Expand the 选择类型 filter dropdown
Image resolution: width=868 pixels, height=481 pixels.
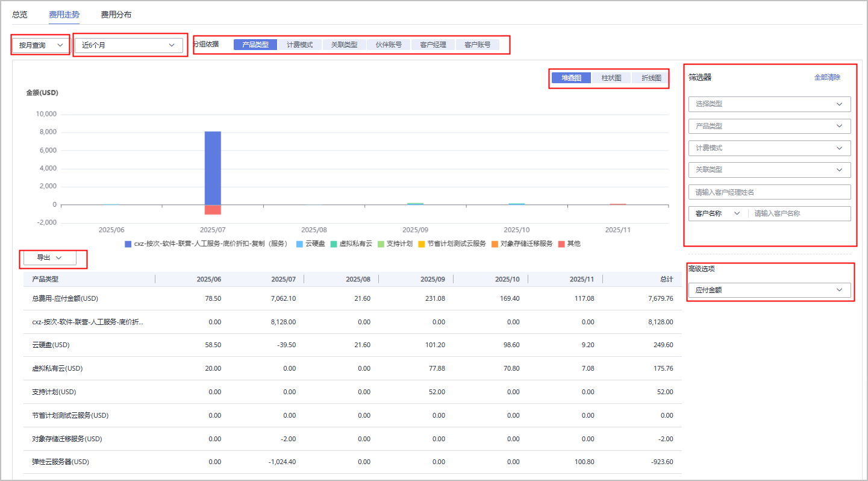pyautogui.click(x=769, y=104)
